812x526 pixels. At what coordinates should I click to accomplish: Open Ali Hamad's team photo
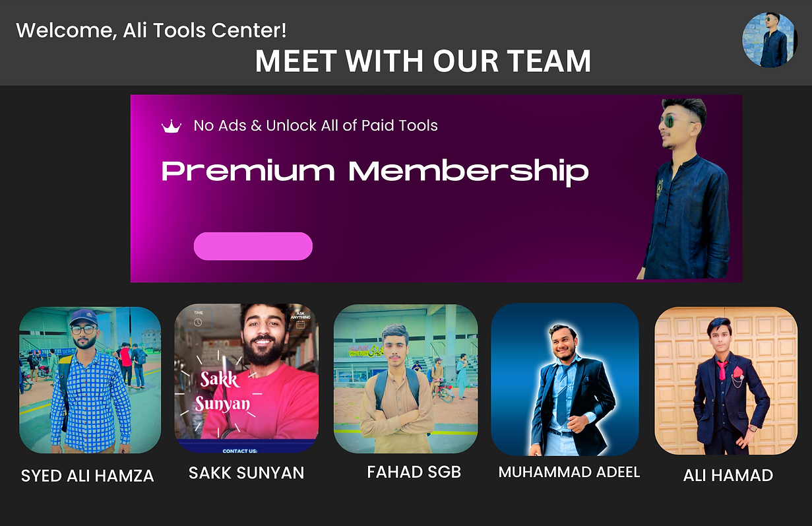[726, 381]
